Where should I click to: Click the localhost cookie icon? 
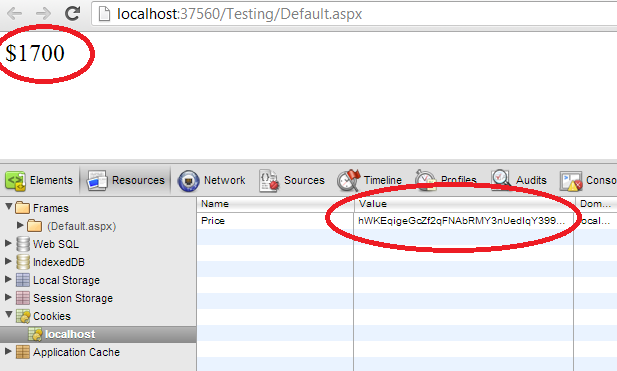[x=35, y=334]
